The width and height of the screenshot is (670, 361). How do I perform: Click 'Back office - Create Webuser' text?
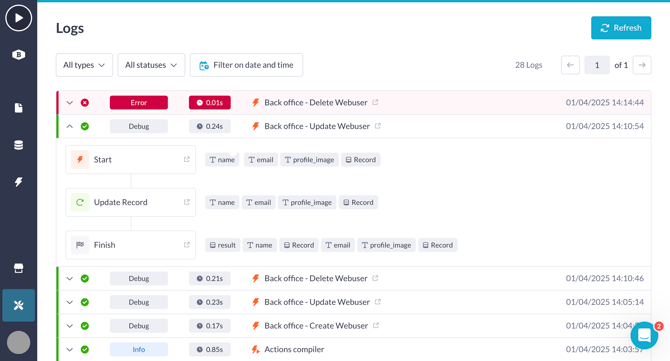tap(316, 326)
